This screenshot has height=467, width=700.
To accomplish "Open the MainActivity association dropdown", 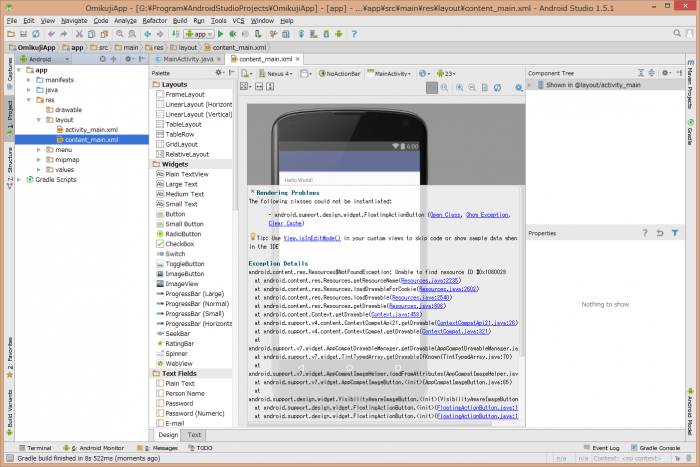I will (389, 74).
